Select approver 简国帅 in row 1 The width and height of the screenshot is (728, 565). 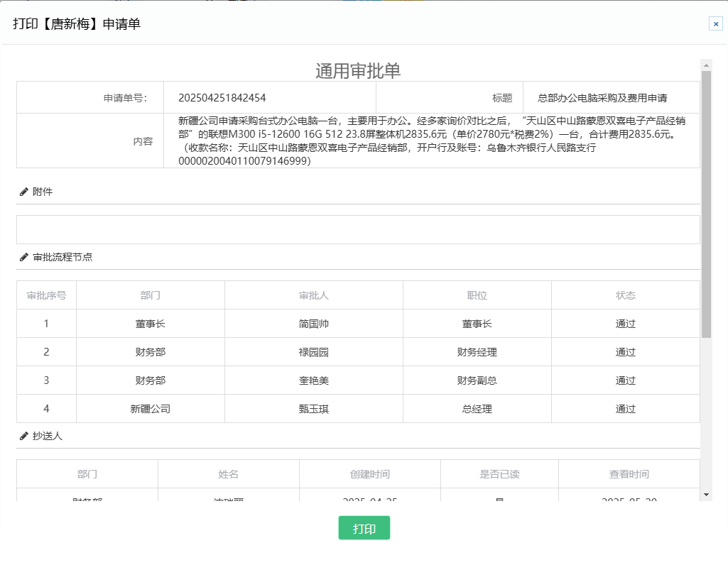pos(313,324)
